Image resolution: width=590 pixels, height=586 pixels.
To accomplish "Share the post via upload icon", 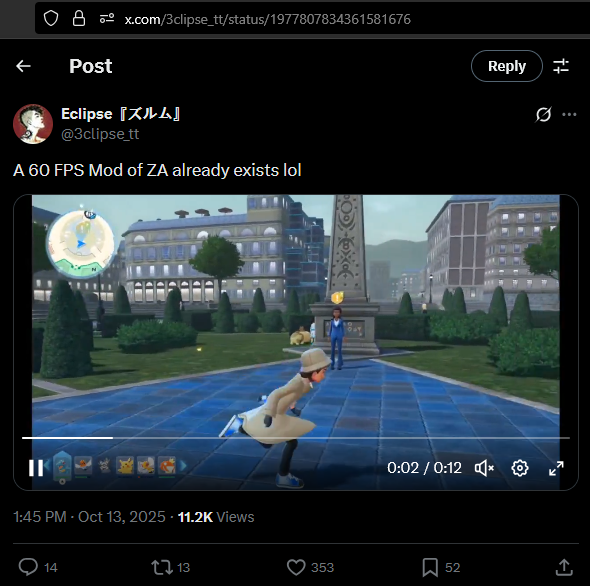I will coord(564,567).
